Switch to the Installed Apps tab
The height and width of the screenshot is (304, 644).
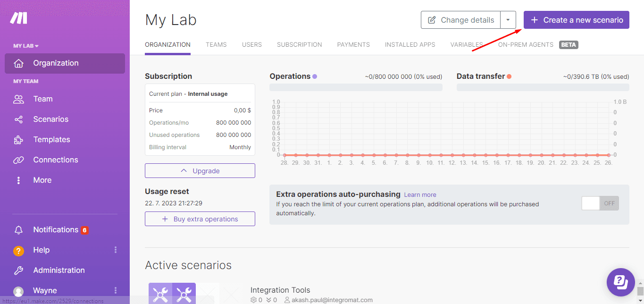tap(410, 45)
